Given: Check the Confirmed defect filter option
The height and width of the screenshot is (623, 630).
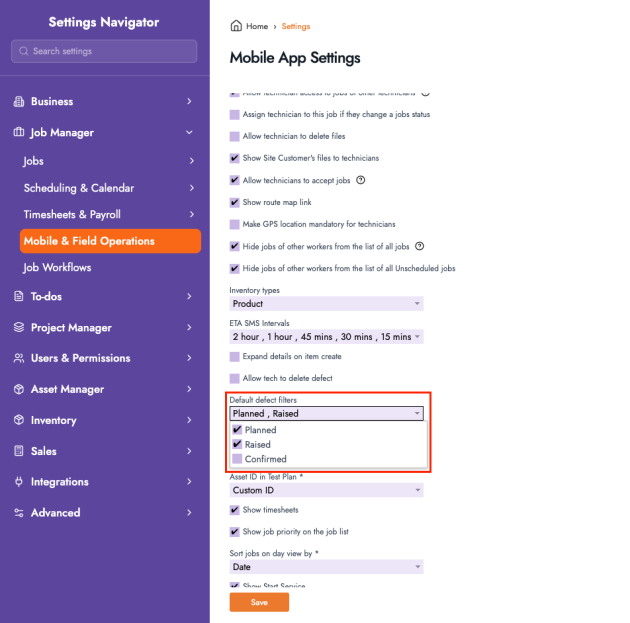Looking at the screenshot, I should coord(236,459).
